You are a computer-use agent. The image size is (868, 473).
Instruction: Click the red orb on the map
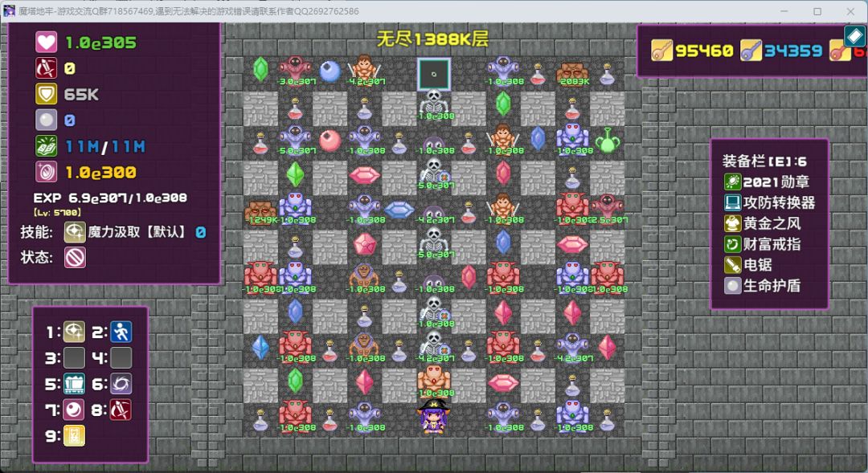tap(330, 141)
